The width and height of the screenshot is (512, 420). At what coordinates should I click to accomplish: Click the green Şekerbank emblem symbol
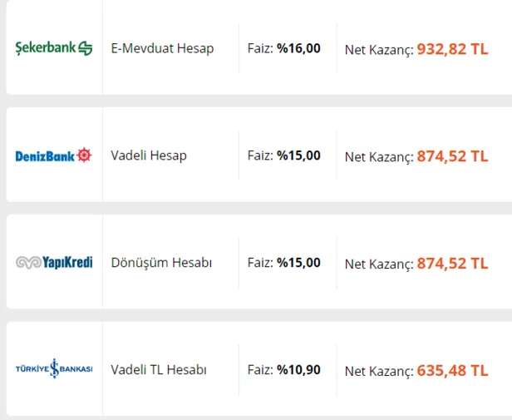click(x=85, y=48)
